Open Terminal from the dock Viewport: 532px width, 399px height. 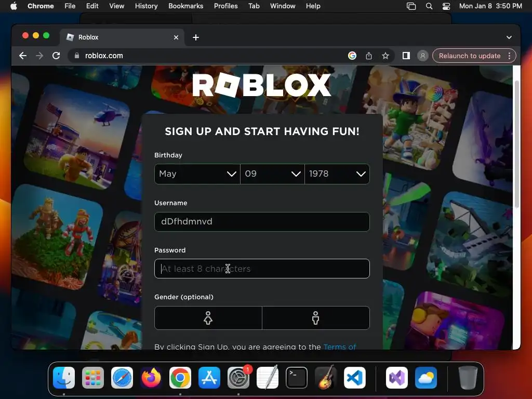(x=297, y=378)
